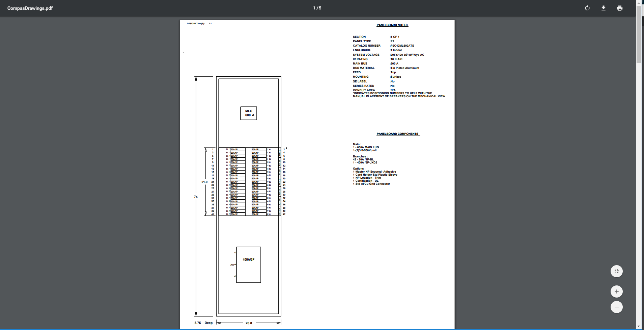Screen dimensions: 644x330
Task: Click the PANELBOARD COMPONENTS heading
Action: pyautogui.click(x=398, y=133)
